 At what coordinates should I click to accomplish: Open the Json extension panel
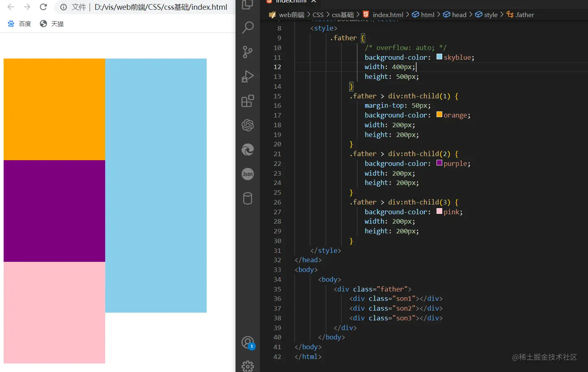(x=248, y=174)
